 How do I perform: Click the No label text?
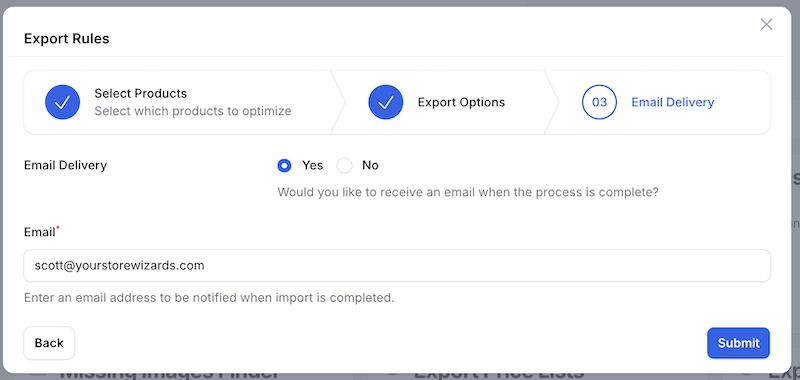click(370, 165)
